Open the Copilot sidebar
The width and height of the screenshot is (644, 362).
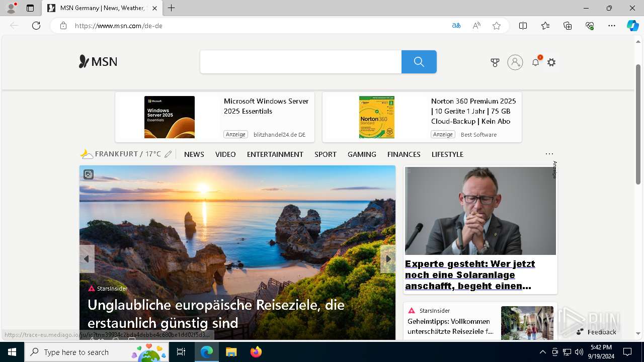[632, 26]
